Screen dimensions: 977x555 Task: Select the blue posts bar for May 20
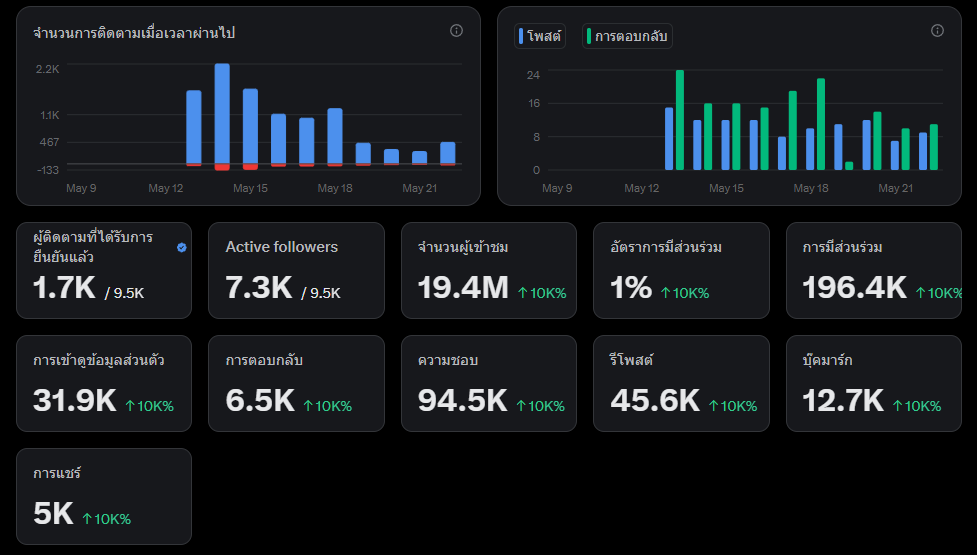click(866, 145)
